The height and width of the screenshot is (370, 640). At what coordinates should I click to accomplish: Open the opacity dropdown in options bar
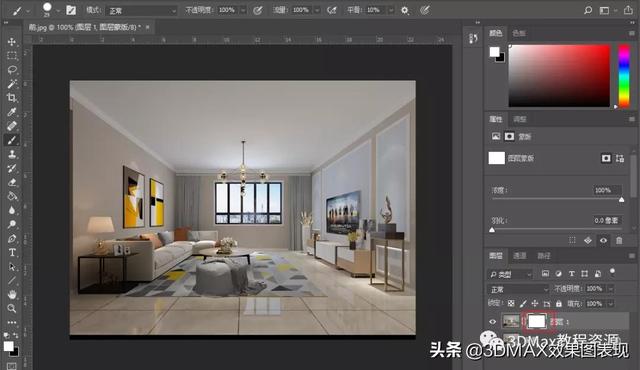click(243, 11)
